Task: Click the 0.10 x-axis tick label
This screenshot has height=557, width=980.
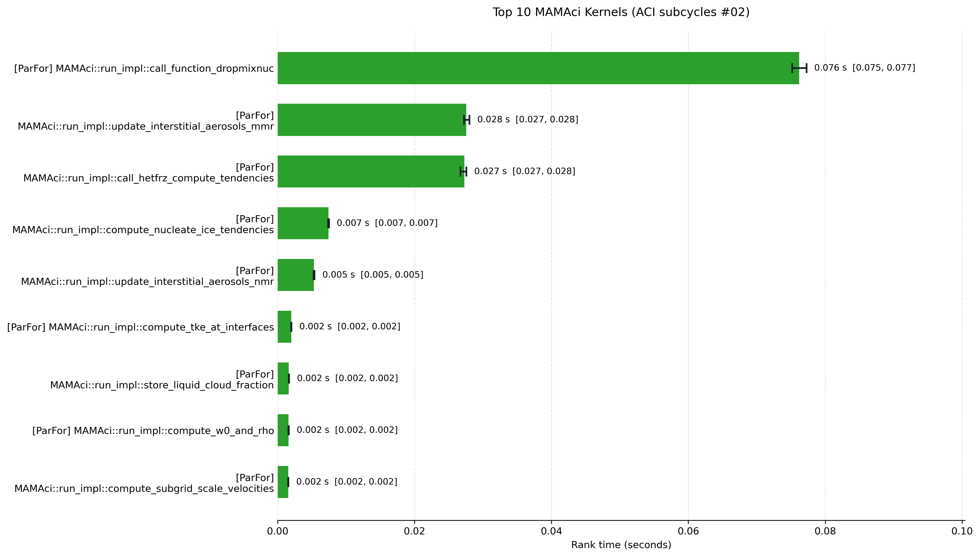Action: 962,531
